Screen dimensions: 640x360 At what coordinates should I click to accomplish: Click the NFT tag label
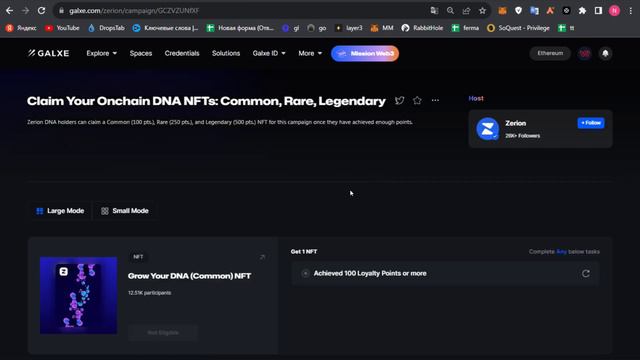pyautogui.click(x=138, y=257)
